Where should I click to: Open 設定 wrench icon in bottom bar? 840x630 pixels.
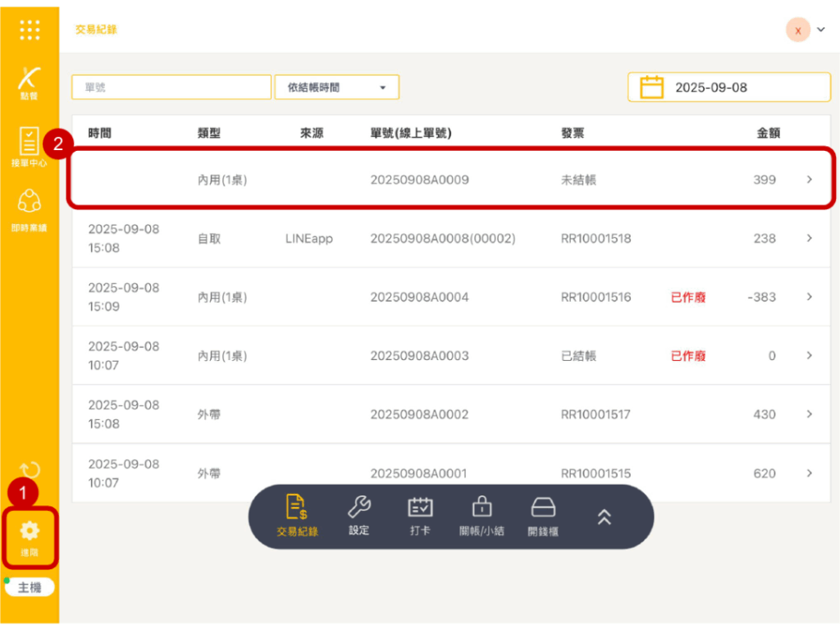click(359, 516)
